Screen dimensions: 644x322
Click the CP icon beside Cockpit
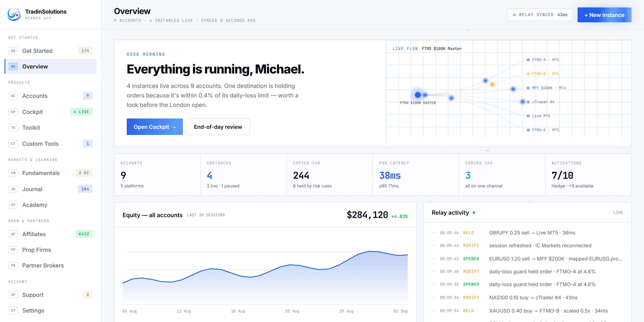(13, 112)
